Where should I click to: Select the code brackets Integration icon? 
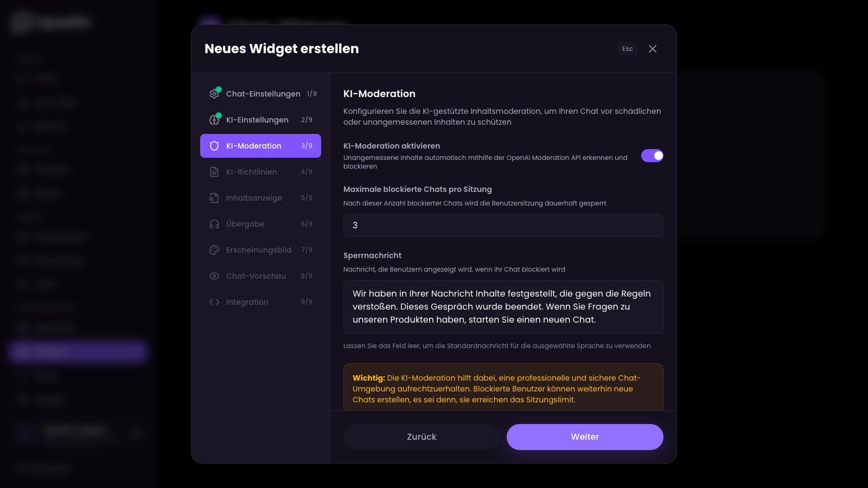[214, 301]
